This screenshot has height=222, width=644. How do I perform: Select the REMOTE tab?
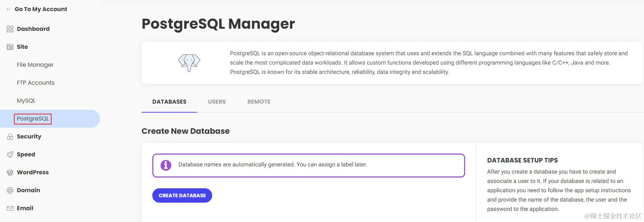coord(259,102)
